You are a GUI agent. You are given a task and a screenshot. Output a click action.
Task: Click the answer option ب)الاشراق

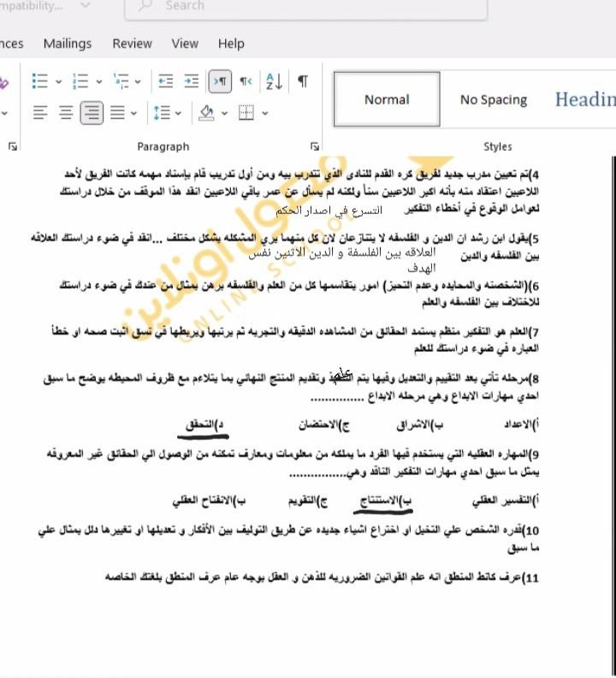click(419, 425)
